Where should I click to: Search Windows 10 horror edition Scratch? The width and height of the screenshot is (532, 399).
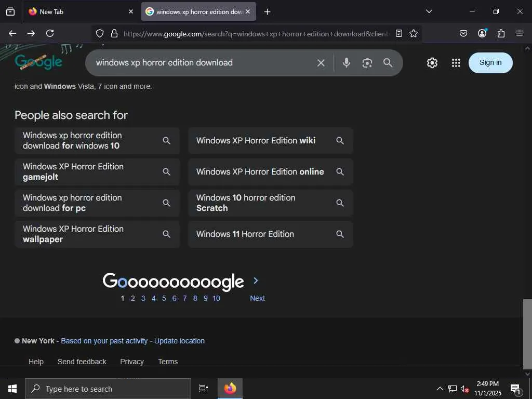click(x=270, y=203)
